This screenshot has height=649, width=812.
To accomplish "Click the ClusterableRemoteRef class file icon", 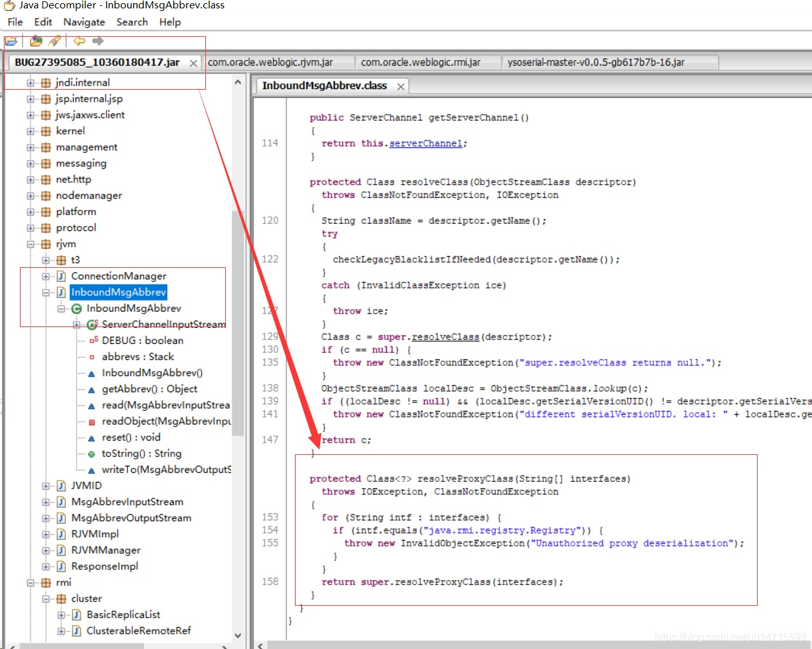I will pyautogui.click(x=77, y=631).
